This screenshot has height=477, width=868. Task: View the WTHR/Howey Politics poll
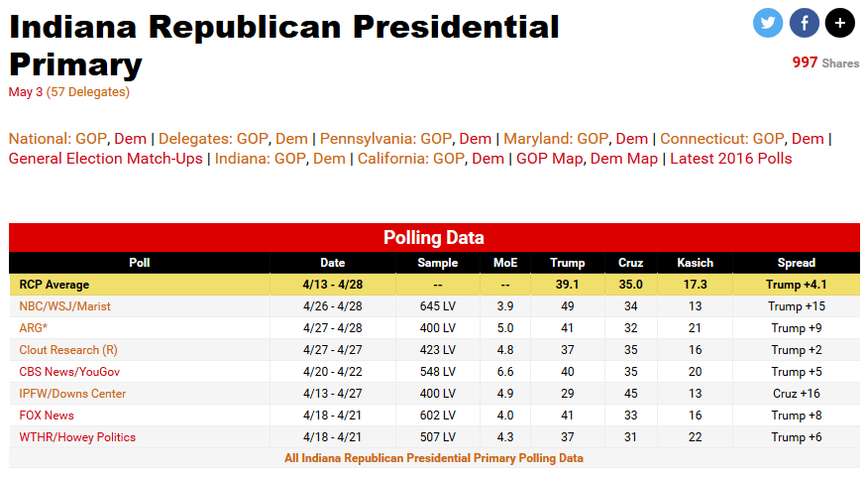pyautogui.click(x=77, y=437)
